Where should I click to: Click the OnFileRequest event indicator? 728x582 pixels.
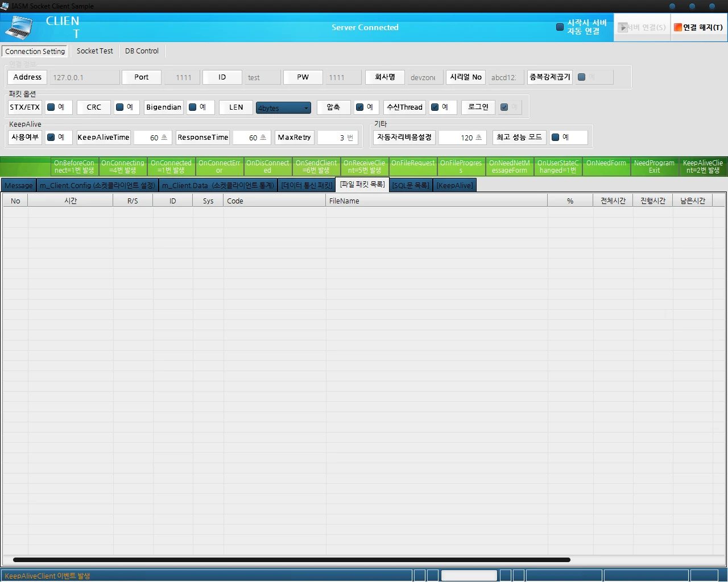[413, 167]
